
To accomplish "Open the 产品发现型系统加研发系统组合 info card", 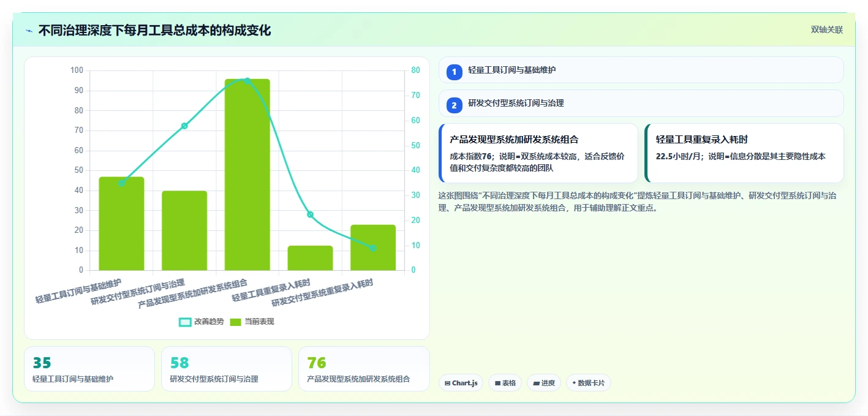I will [538, 153].
